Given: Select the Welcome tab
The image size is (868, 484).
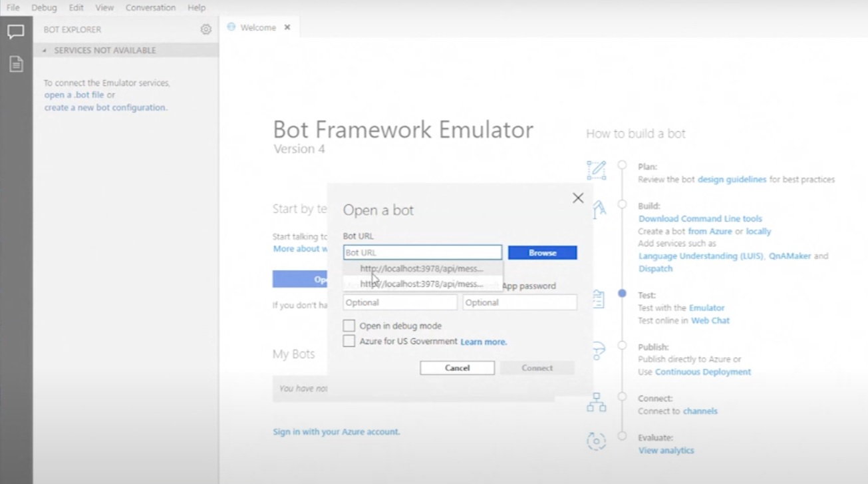Looking at the screenshot, I should click(259, 27).
